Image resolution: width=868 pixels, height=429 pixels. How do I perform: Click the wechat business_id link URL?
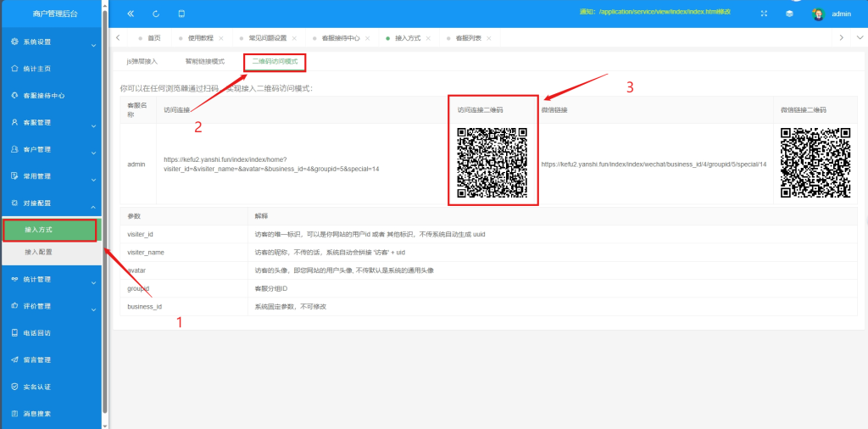pyautogui.click(x=654, y=164)
